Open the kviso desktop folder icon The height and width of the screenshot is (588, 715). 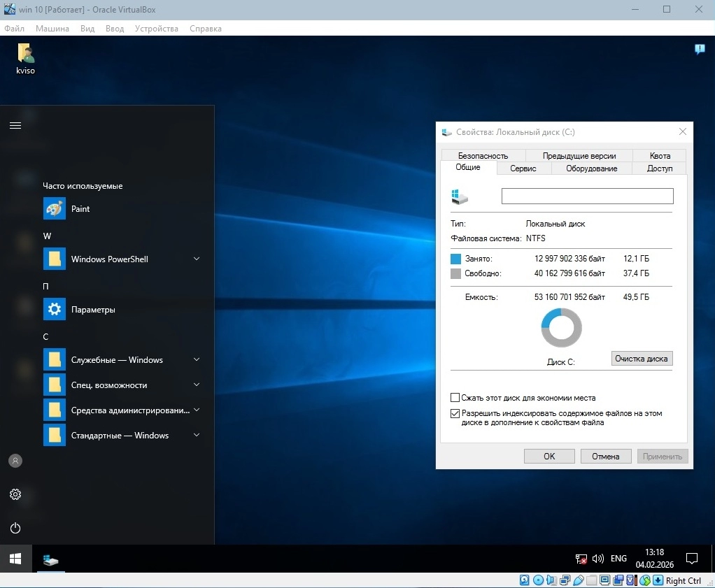click(26, 55)
